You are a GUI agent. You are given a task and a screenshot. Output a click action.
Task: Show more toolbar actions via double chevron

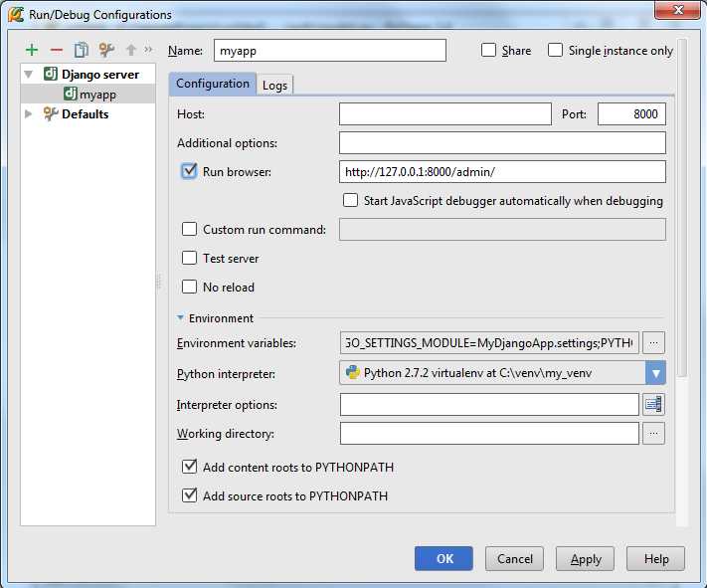(148, 50)
